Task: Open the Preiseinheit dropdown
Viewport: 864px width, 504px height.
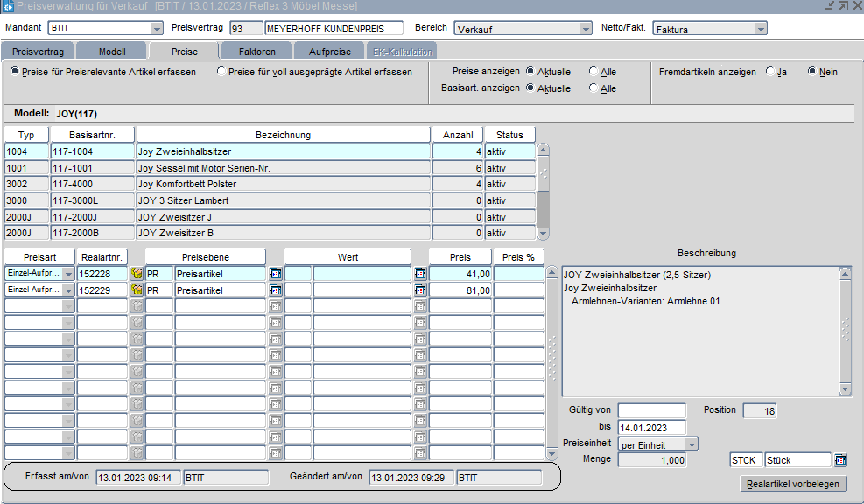Action: 692,444
